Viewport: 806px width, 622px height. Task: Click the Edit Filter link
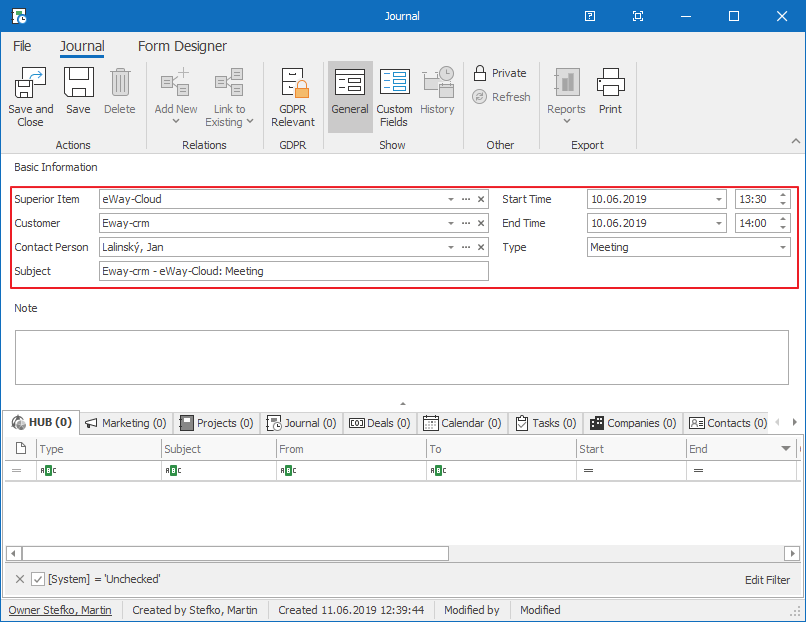pyautogui.click(x=767, y=580)
